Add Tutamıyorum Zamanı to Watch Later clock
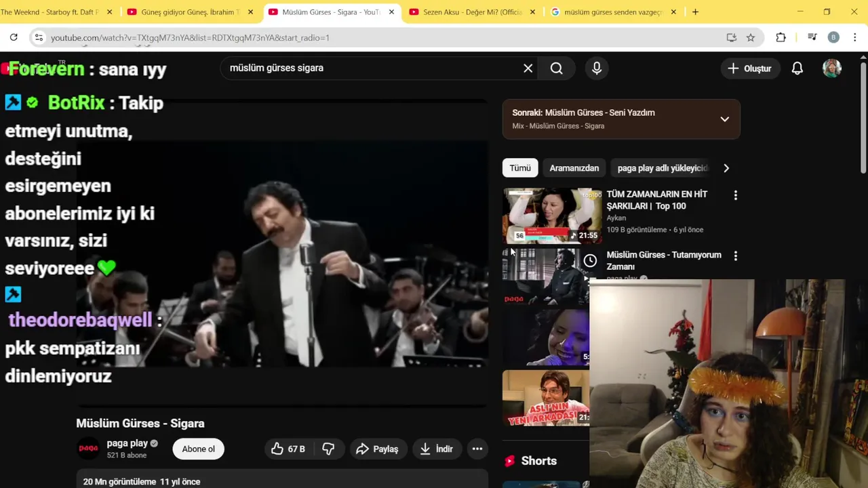 pos(590,260)
